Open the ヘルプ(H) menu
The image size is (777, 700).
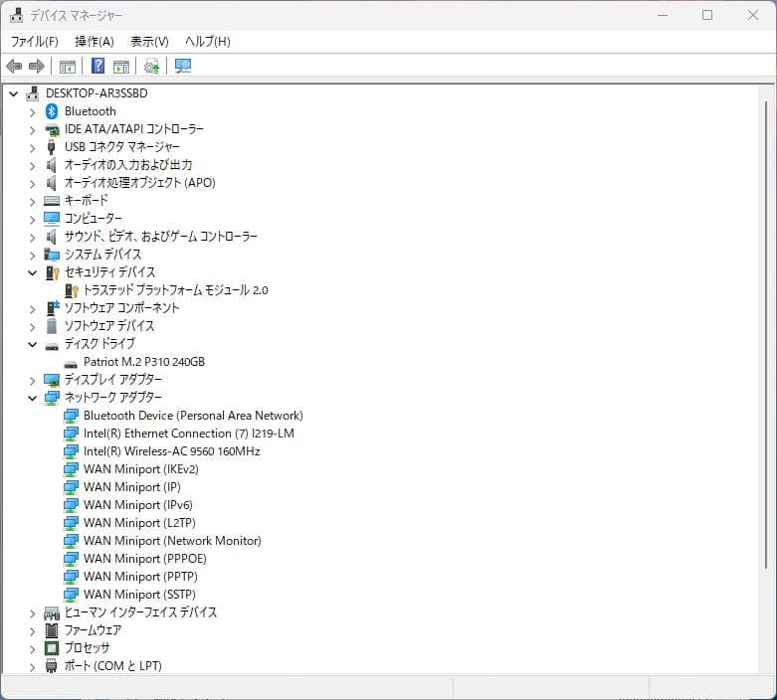208,42
